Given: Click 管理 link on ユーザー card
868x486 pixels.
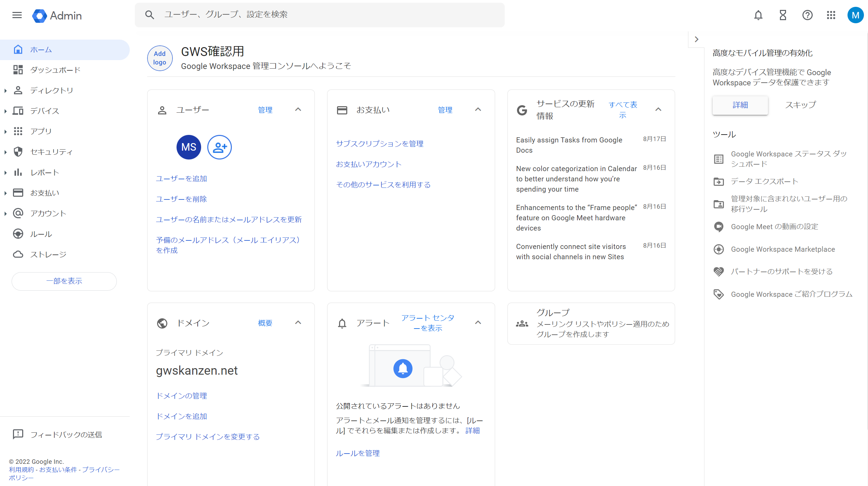Looking at the screenshot, I should tap(265, 110).
